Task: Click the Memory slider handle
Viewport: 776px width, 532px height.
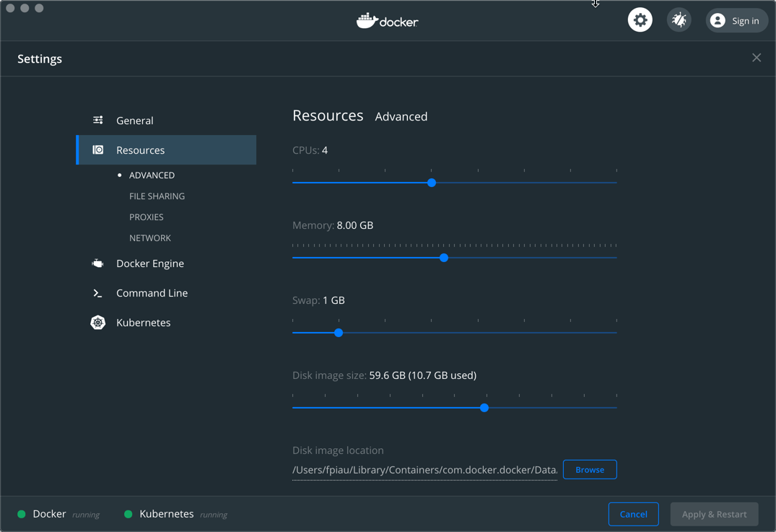Action: coord(444,258)
